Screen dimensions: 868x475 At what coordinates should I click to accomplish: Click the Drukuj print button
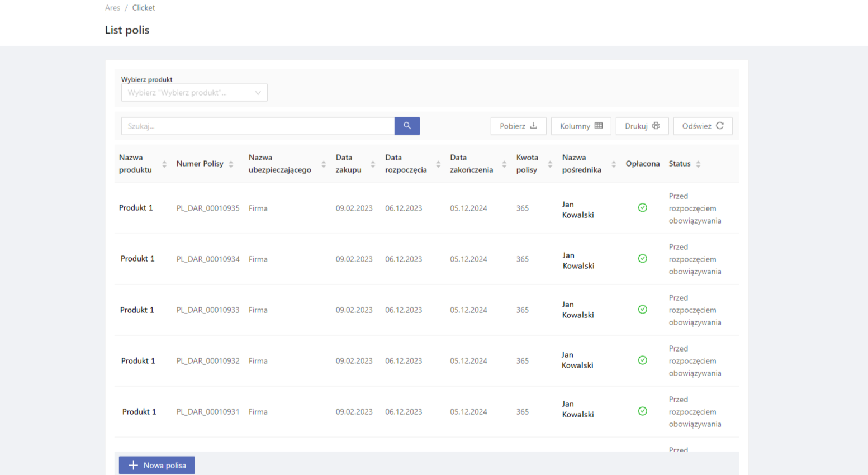[x=642, y=126]
